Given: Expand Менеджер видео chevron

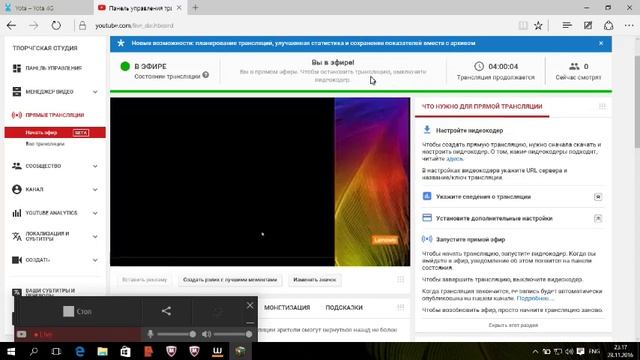Looking at the screenshot, I should click(x=95, y=92).
